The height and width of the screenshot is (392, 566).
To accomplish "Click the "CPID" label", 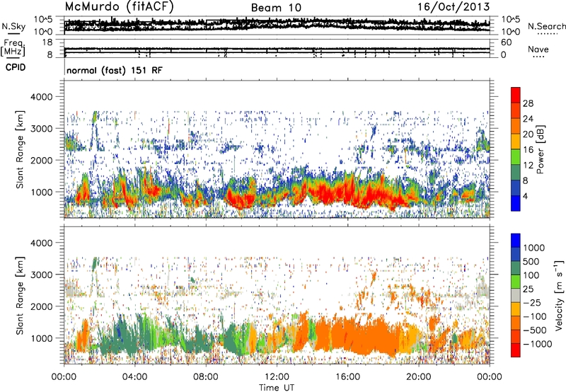I will coord(16,67).
